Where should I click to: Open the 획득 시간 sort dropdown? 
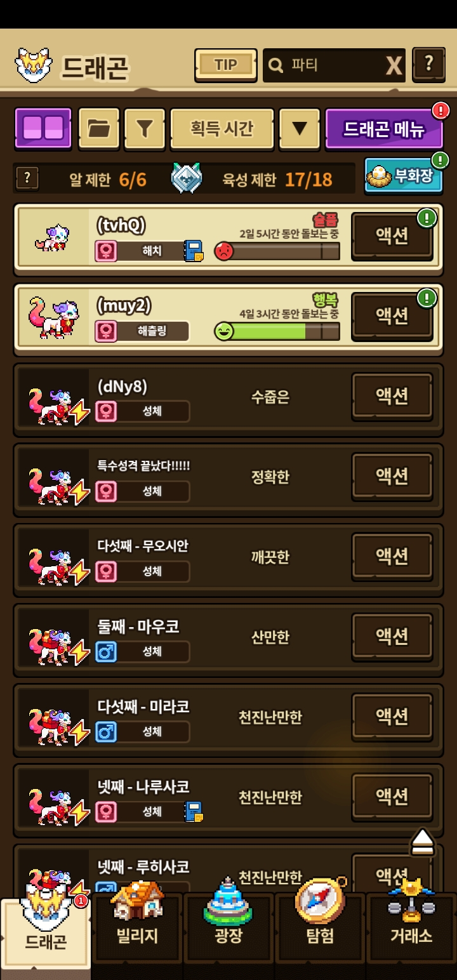pyautogui.click(x=222, y=129)
